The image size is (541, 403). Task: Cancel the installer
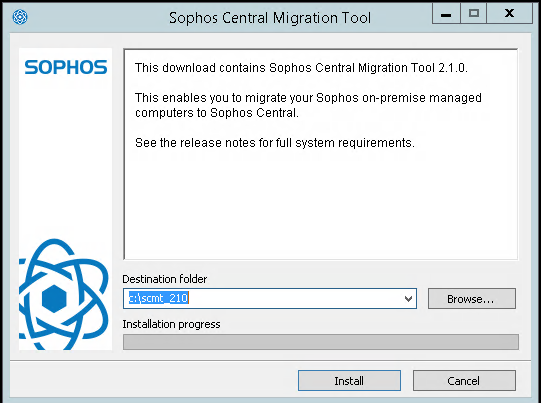[x=464, y=381]
